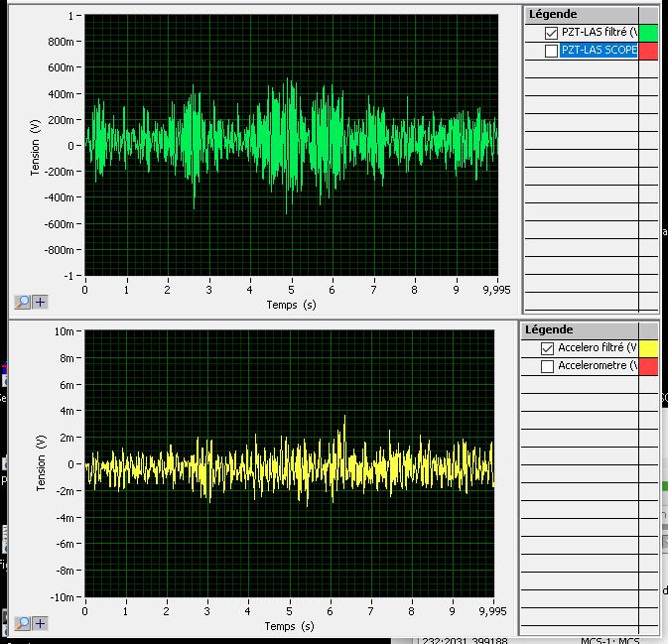Hide the Accelero filtré plot via checkbox
668x644 pixels.
[547, 348]
